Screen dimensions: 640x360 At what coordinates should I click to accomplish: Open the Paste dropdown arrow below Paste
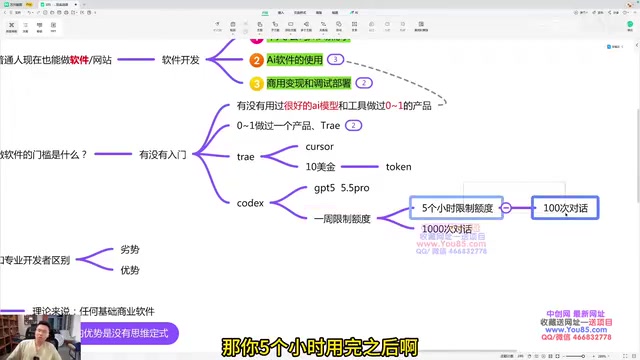pos(233,34)
